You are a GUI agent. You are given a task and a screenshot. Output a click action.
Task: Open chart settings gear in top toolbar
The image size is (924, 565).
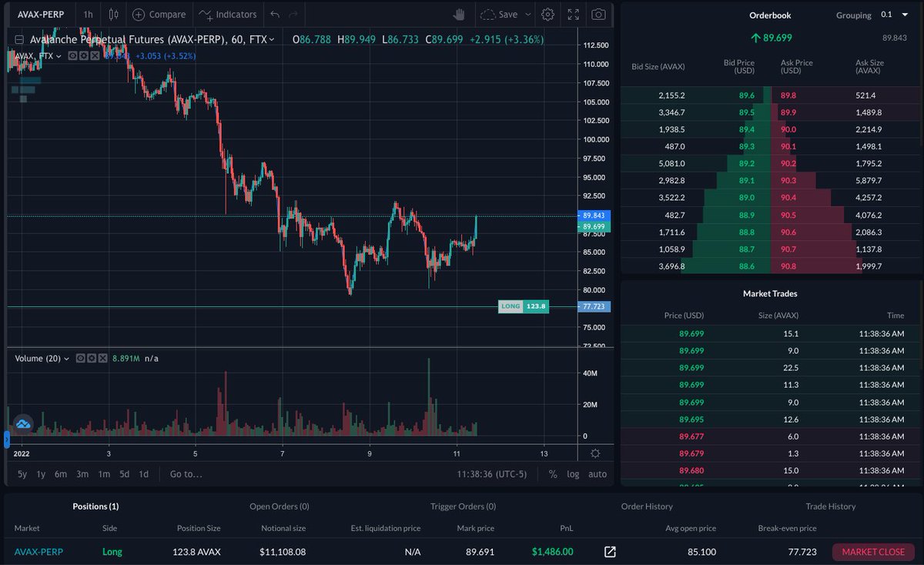[x=547, y=14]
